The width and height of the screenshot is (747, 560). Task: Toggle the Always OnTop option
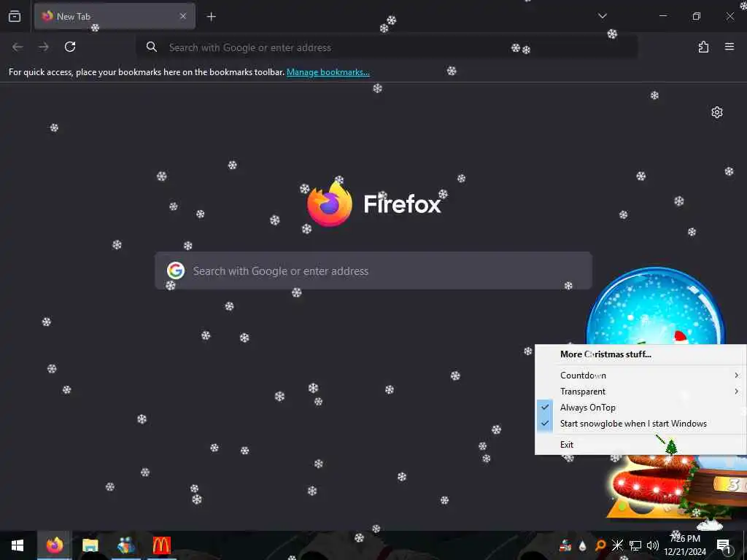[x=640, y=408]
